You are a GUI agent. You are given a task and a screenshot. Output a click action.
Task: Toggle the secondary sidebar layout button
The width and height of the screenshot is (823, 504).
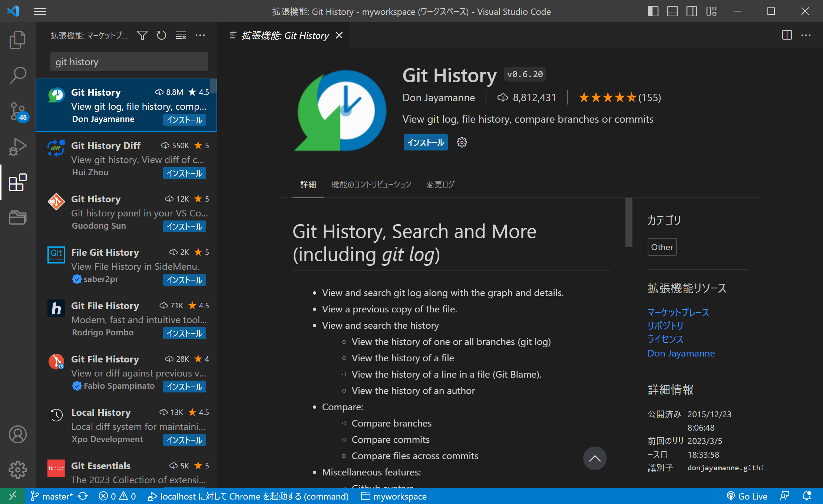pyautogui.click(x=691, y=11)
